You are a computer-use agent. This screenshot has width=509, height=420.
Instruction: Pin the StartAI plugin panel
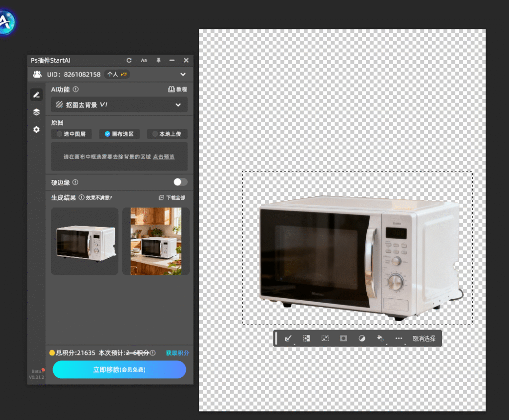point(159,60)
